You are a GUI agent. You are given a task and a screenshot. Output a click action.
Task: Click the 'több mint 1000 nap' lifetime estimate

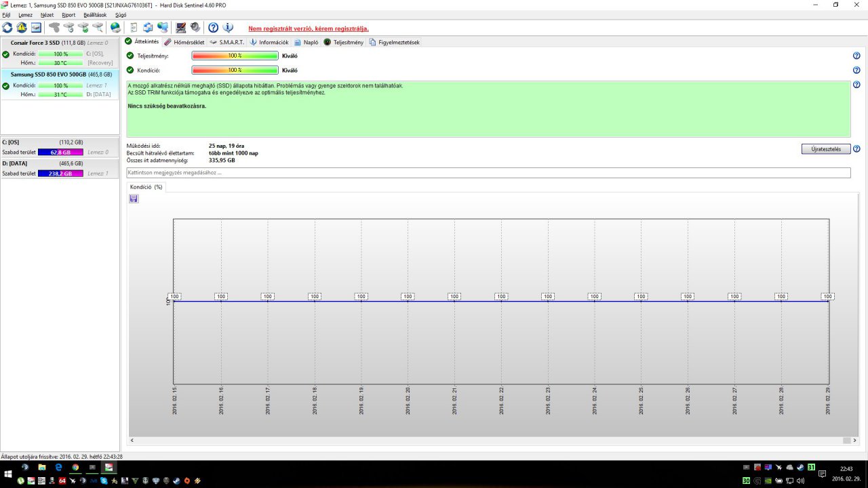click(x=233, y=153)
